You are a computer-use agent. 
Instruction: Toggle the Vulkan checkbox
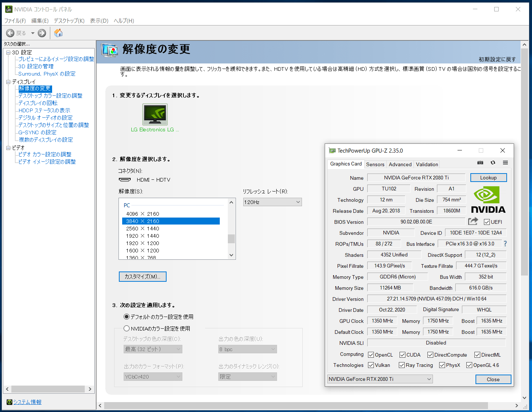pos(371,365)
